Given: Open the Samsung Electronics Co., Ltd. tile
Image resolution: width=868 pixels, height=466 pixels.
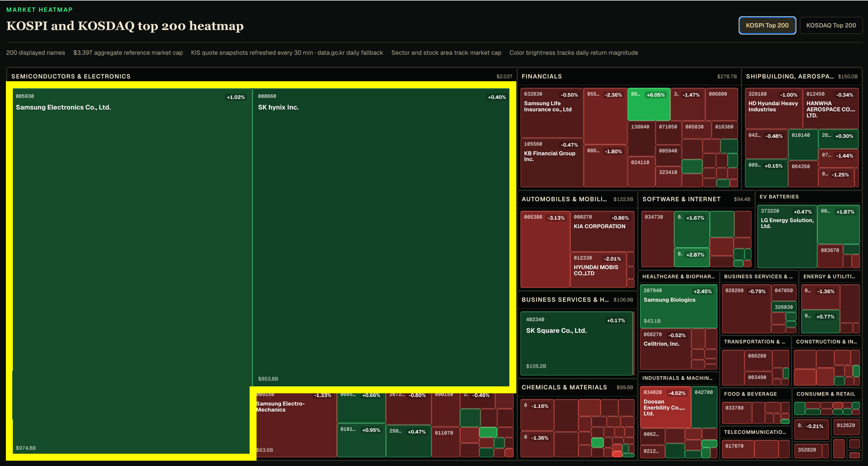Looking at the screenshot, I should coord(131,271).
